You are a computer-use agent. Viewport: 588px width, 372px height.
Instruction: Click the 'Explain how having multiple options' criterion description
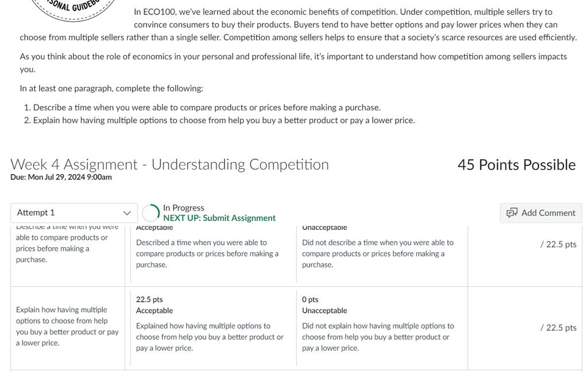pos(68,326)
